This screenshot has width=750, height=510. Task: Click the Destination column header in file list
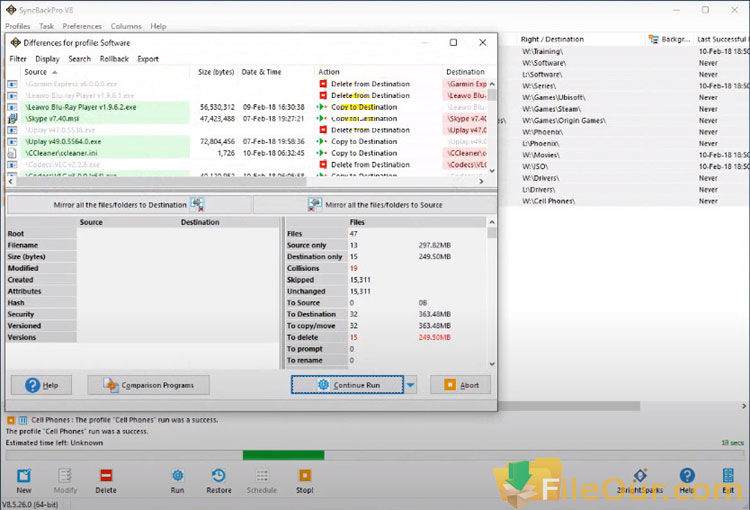pos(465,72)
